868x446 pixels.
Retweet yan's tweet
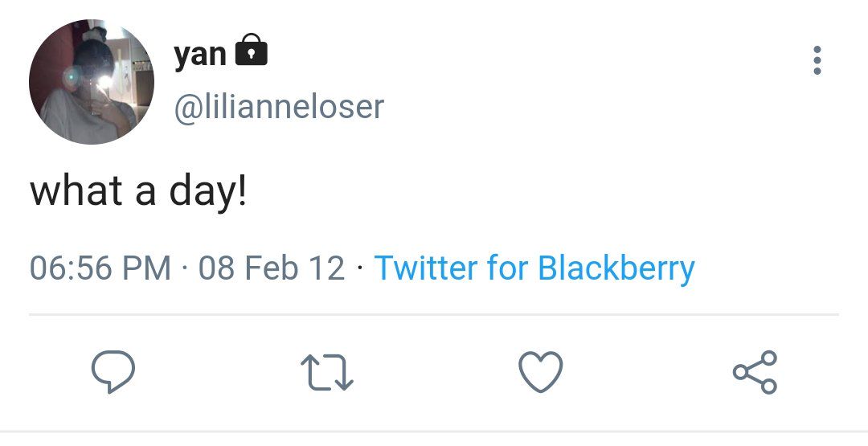(326, 374)
